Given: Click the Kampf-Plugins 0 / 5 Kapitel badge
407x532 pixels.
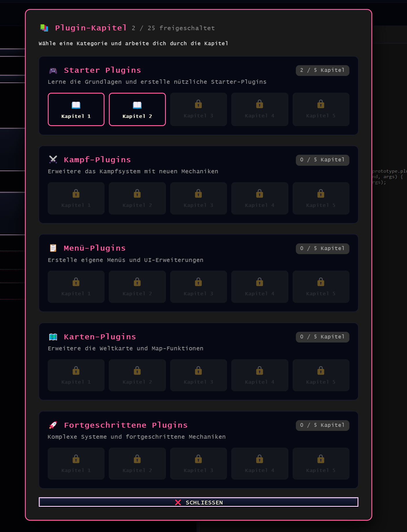Looking at the screenshot, I should [322, 160].
